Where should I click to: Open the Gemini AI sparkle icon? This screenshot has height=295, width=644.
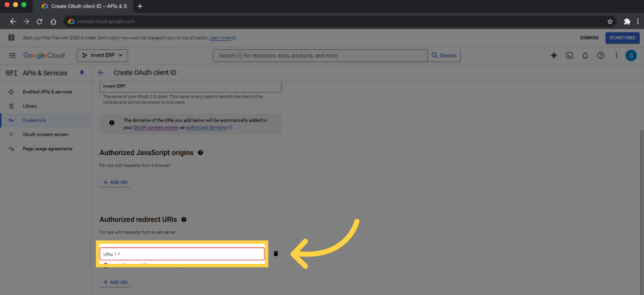click(554, 56)
